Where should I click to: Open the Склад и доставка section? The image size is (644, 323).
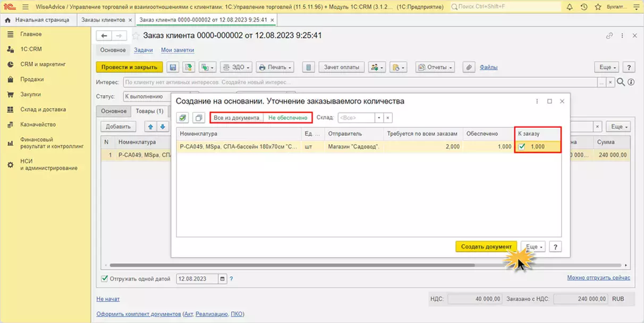(x=43, y=109)
